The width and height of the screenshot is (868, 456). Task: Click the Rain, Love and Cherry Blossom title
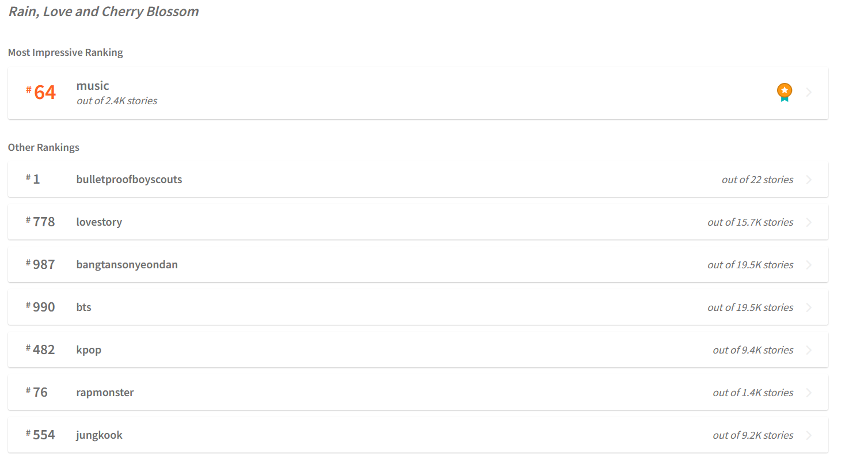[x=104, y=12]
